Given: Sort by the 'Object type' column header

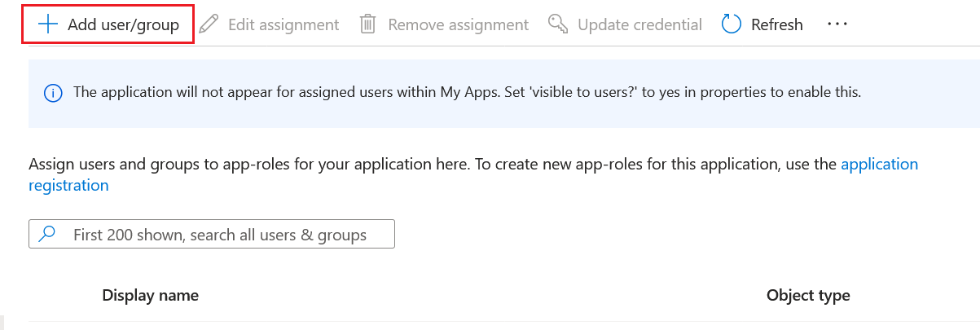Looking at the screenshot, I should tap(808, 295).
